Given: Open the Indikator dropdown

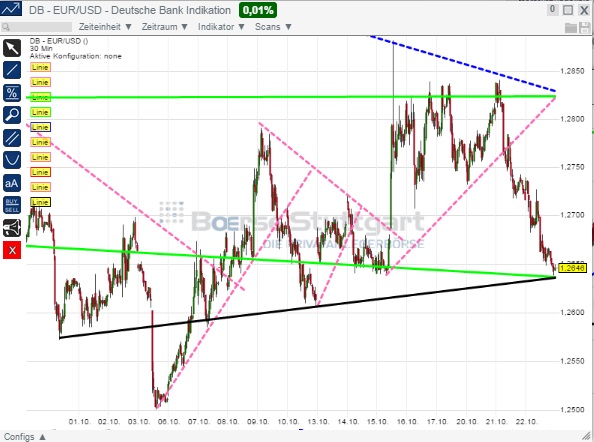Looking at the screenshot, I should point(221,27).
